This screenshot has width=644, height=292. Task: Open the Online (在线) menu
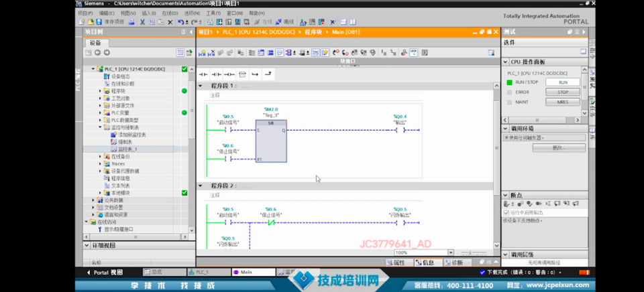click(170, 13)
